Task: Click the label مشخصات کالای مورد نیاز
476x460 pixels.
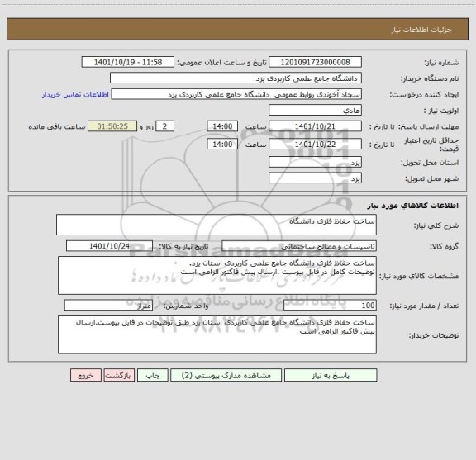Action: pos(419,276)
